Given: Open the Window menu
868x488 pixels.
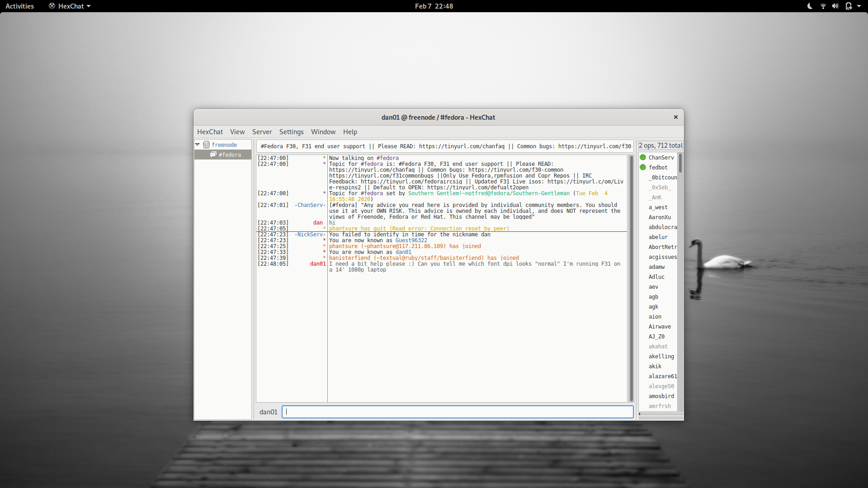Looking at the screenshot, I should [323, 132].
